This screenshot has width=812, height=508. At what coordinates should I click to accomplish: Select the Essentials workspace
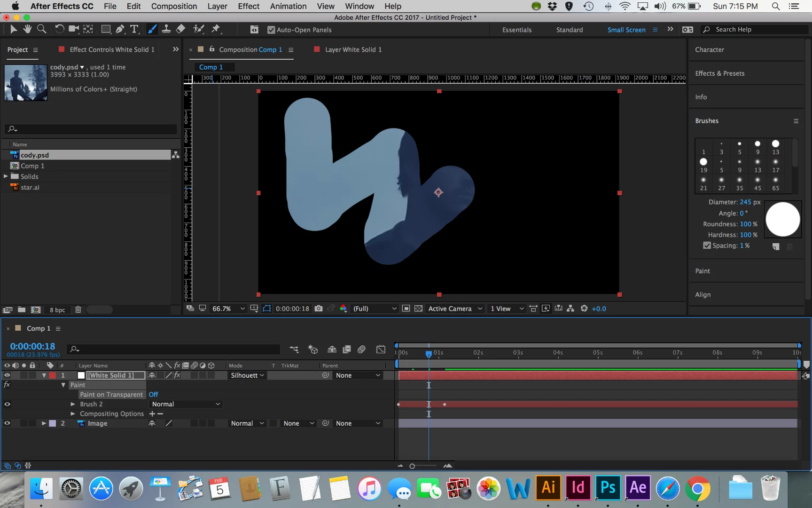pyautogui.click(x=517, y=30)
